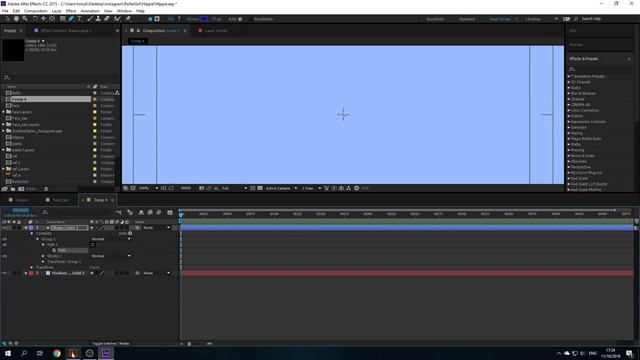Switch to the Standard workspace
The width and height of the screenshot is (640, 360).
point(467,19)
